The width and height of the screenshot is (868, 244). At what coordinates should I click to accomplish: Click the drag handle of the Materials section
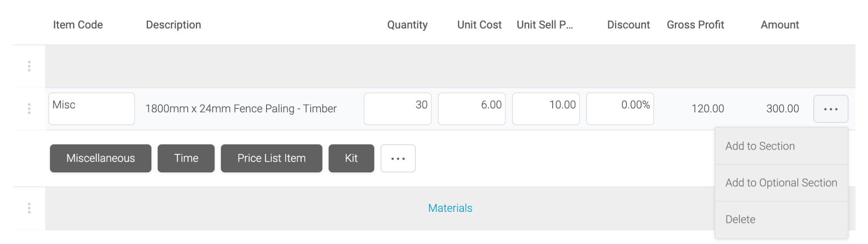[x=29, y=208]
